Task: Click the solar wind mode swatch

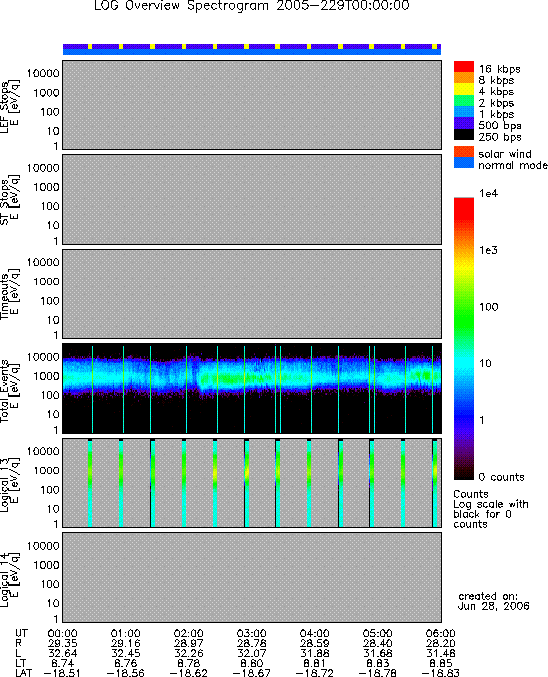Action: (x=463, y=152)
